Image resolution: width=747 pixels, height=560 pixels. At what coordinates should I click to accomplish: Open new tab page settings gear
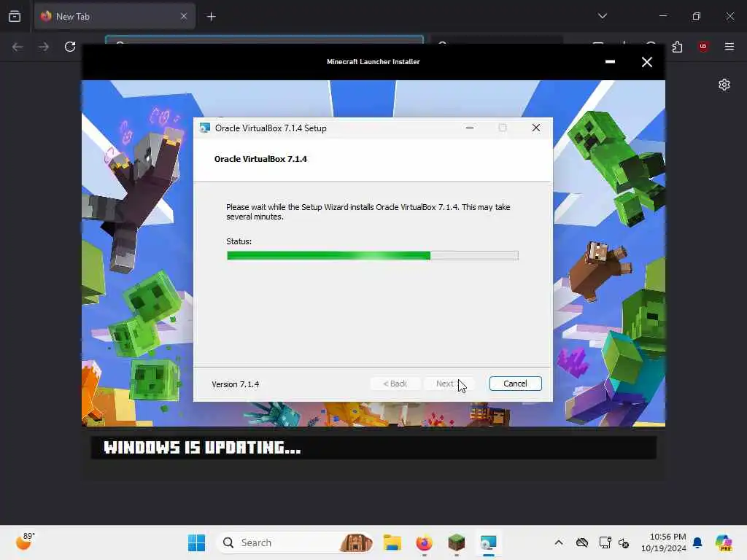[724, 85]
